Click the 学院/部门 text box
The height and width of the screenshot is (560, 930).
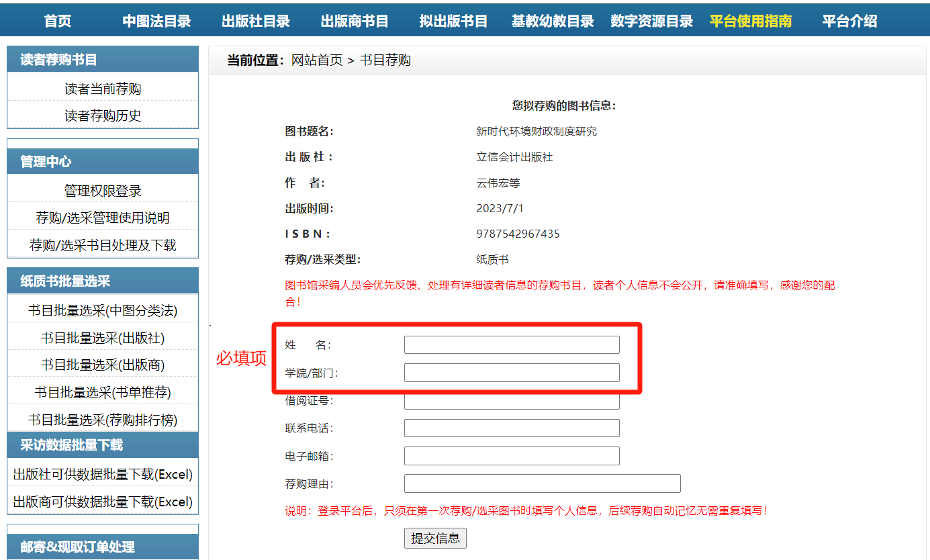511,373
